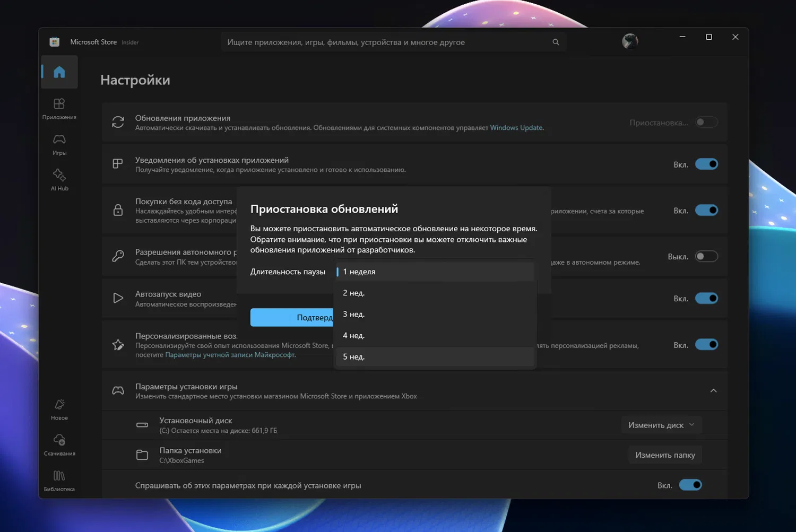Toggle the Обновления приложения switch

pyautogui.click(x=706, y=122)
